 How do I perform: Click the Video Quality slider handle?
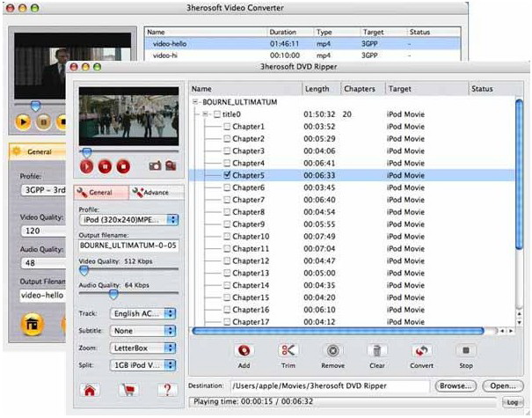point(84,270)
